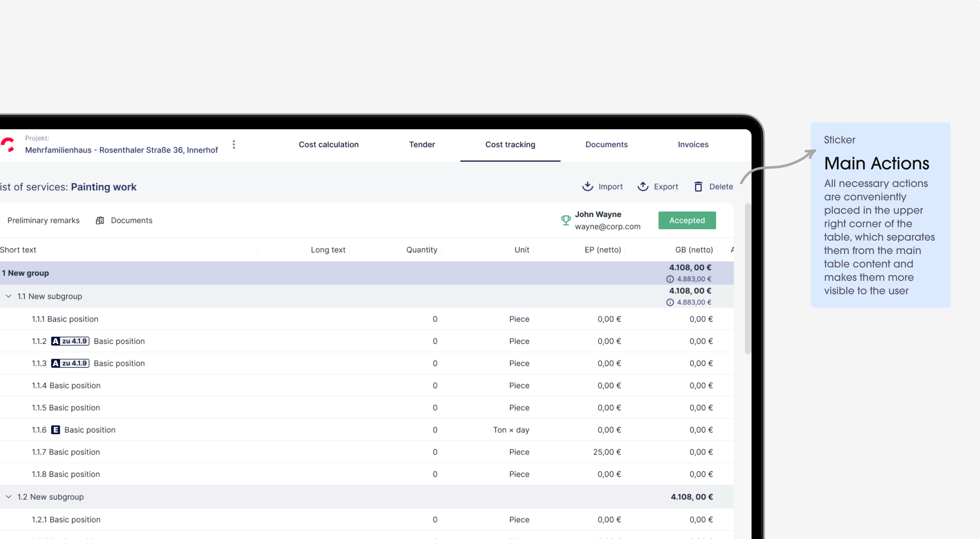The image size is (980, 539).
Task: Click the info icon in 1.1 New subgroup row
Action: 670,302
